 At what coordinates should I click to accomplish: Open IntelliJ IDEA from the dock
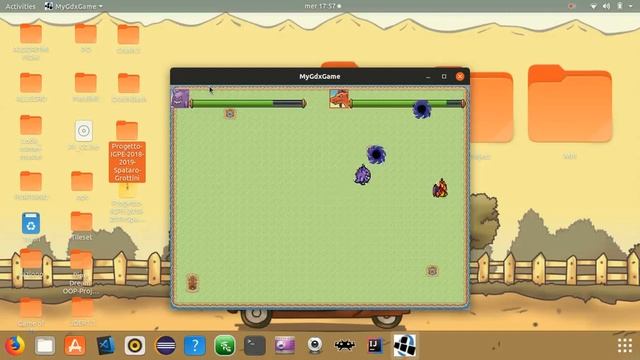tap(375, 345)
